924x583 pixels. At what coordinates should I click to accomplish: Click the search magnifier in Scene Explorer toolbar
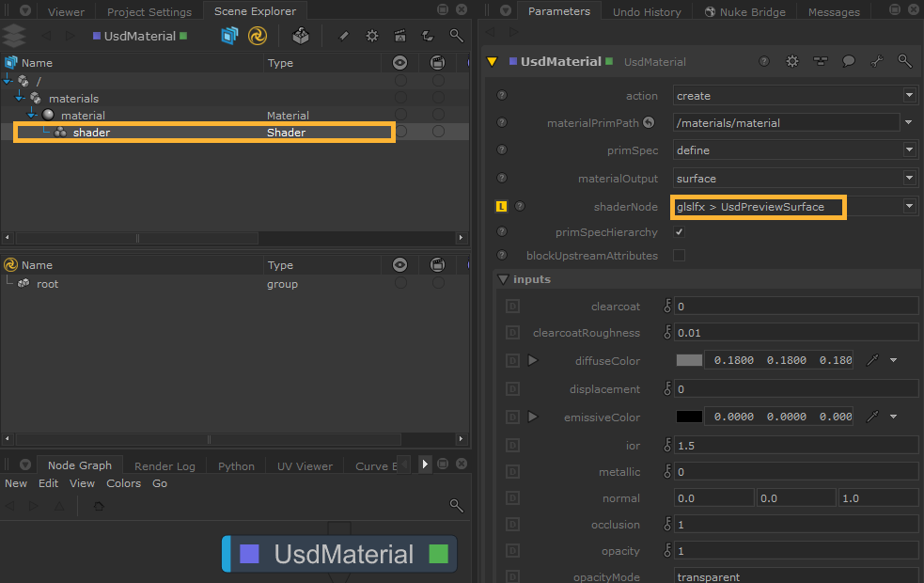coord(456,36)
